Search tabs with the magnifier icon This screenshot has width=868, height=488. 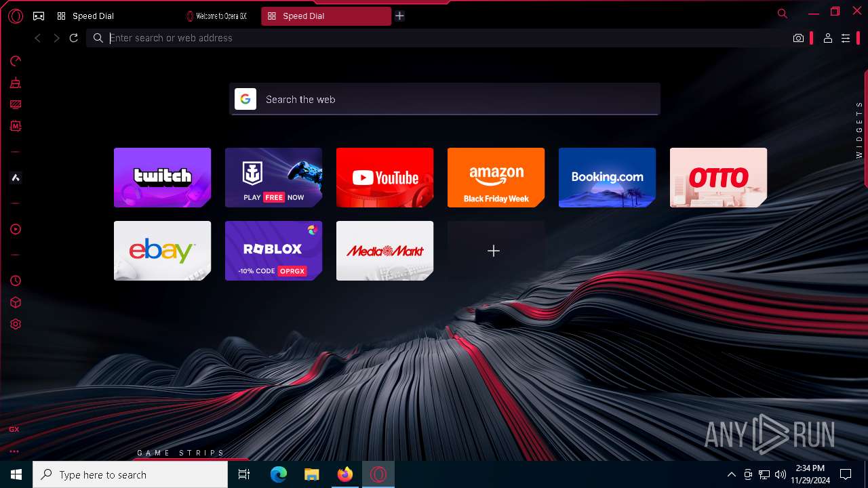coord(783,14)
